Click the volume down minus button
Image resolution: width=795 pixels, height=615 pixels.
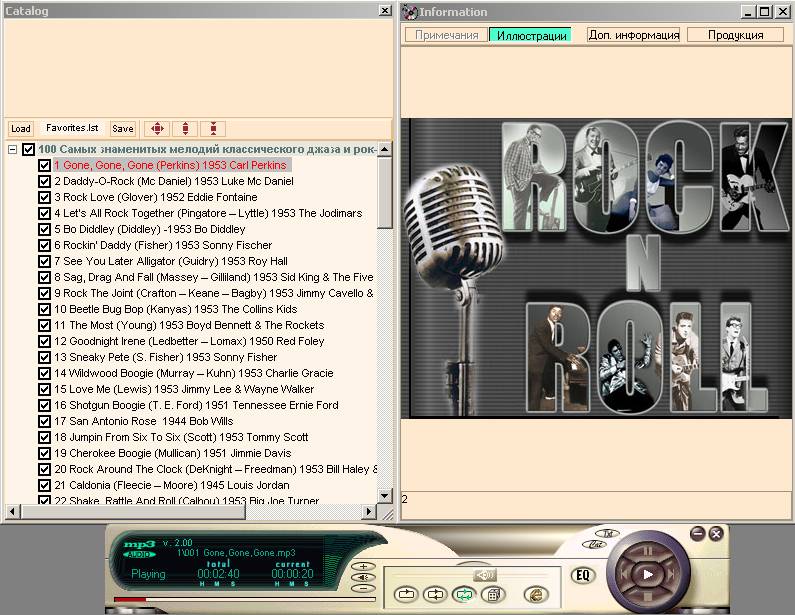[363, 589]
